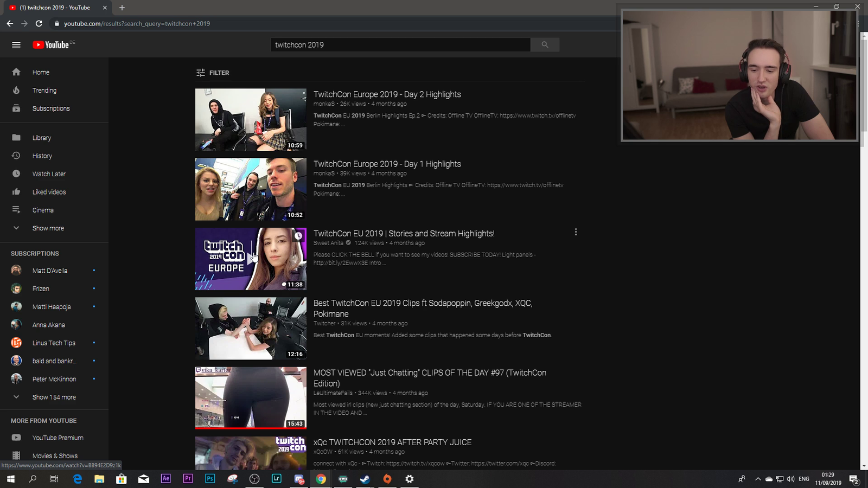The image size is (868, 488).
Task: Open Frizen channel subscription
Action: [x=54, y=289]
